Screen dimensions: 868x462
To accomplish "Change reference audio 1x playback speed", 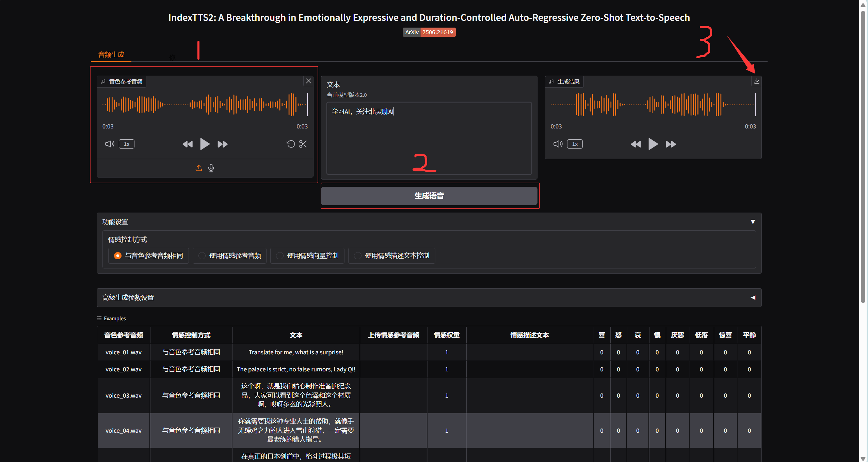I will [x=127, y=144].
